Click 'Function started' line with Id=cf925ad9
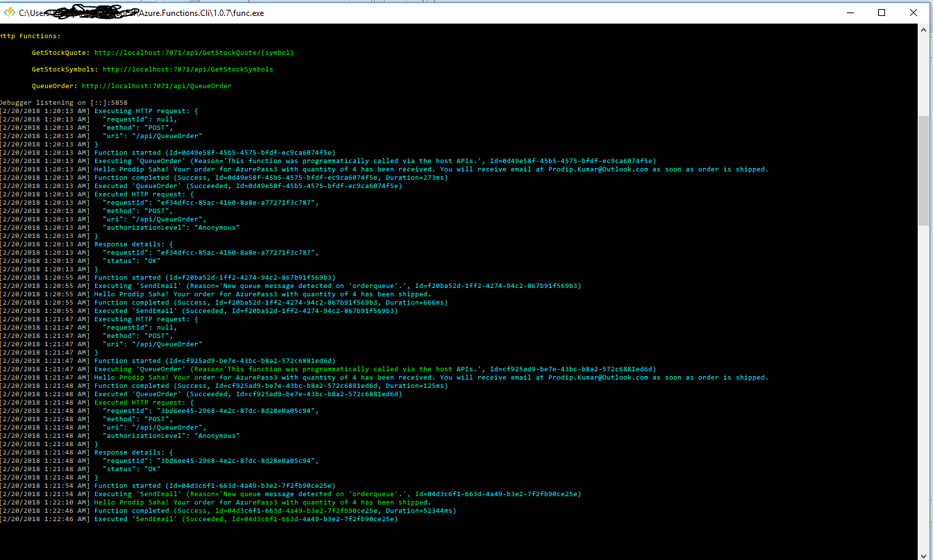 pyautogui.click(x=168, y=361)
